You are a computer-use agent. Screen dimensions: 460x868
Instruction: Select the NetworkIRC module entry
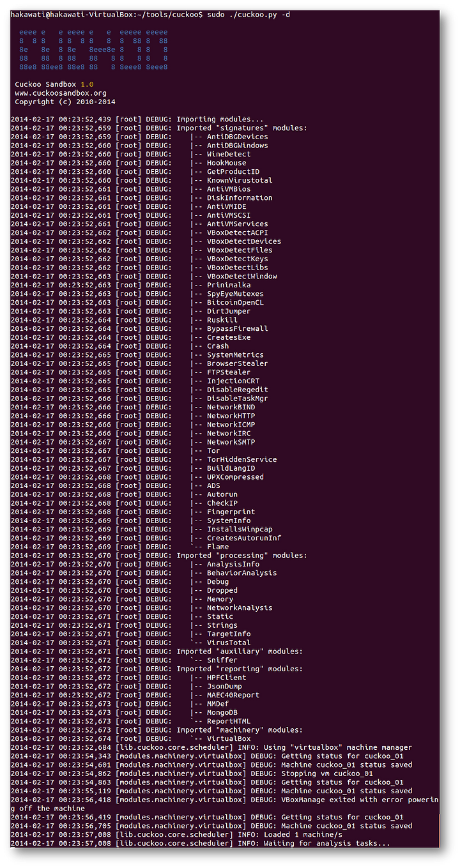(x=229, y=434)
